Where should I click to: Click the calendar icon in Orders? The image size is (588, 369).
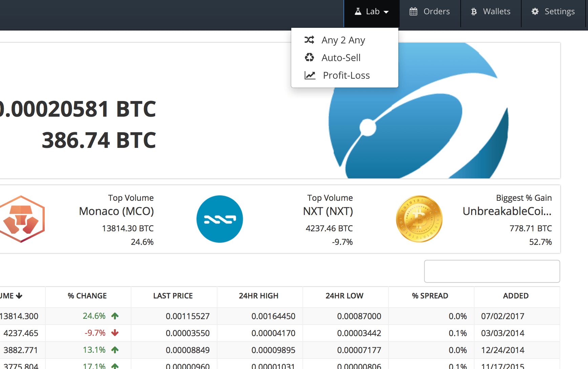(413, 12)
